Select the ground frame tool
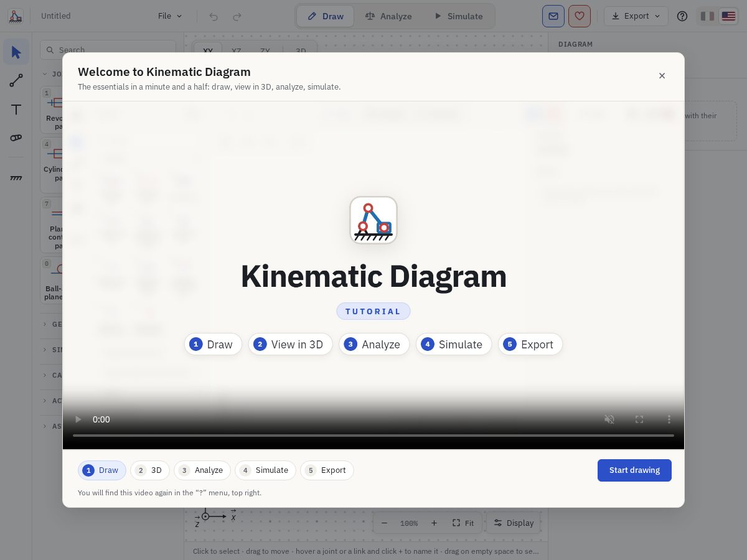This screenshot has width=747, height=560. pyautogui.click(x=16, y=179)
